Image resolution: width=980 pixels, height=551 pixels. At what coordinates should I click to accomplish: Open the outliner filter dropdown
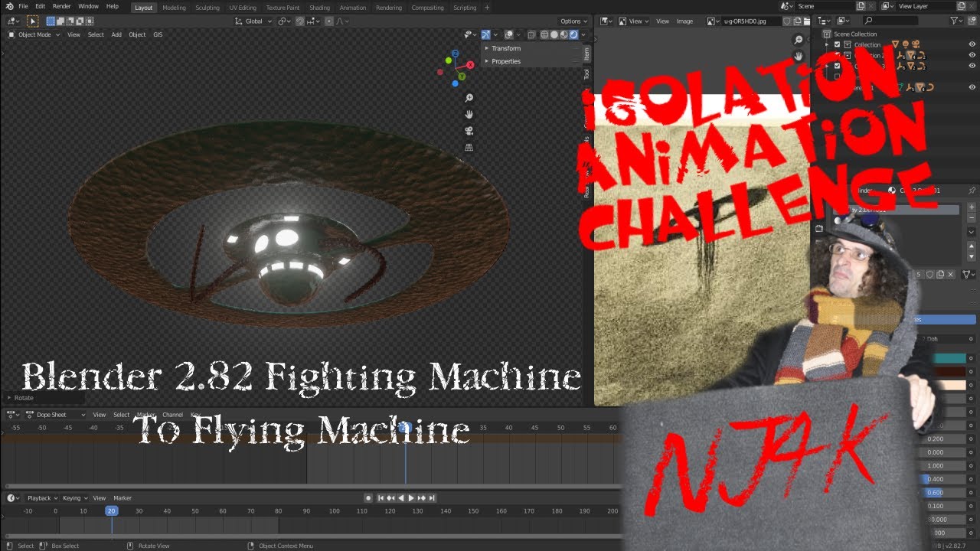957,21
